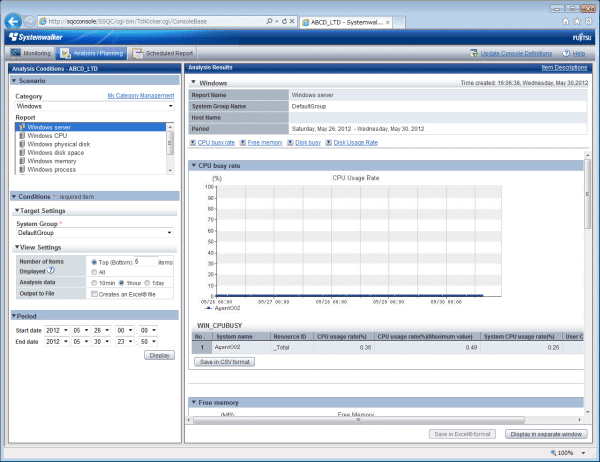Open My Category Management link
This screenshot has width=600, height=462.
(x=140, y=95)
